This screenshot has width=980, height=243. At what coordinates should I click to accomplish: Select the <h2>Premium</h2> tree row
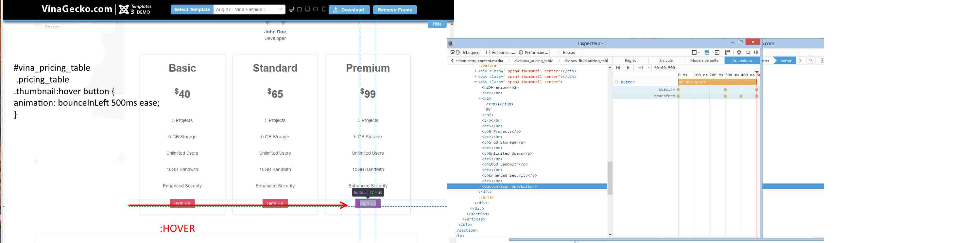tap(500, 87)
